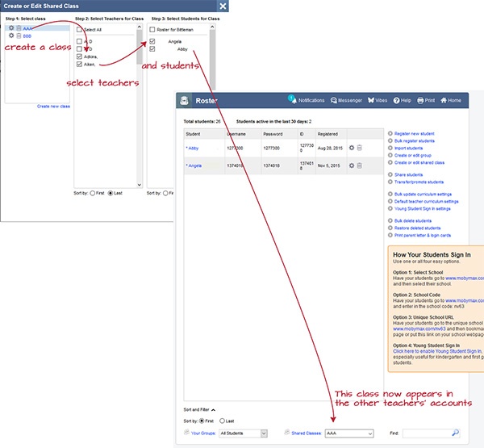This screenshot has height=448, width=484.
Task: Click Register new student link
Action: (x=415, y=134)
